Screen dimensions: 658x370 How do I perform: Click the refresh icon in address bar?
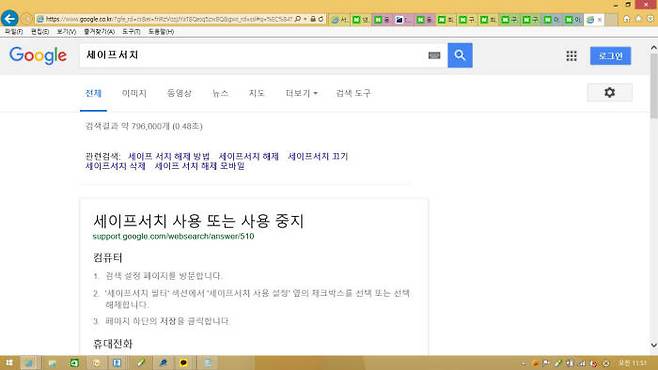click(x=321, y=19)
